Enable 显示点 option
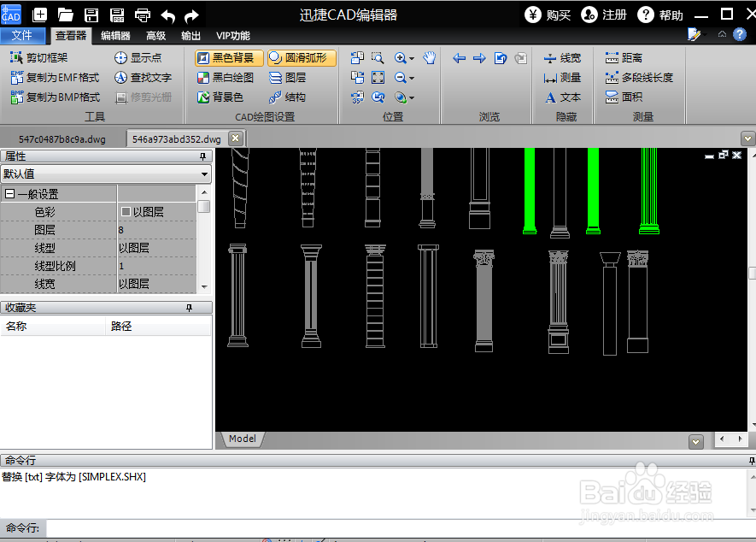756x542 pixels. coord(138,58)
